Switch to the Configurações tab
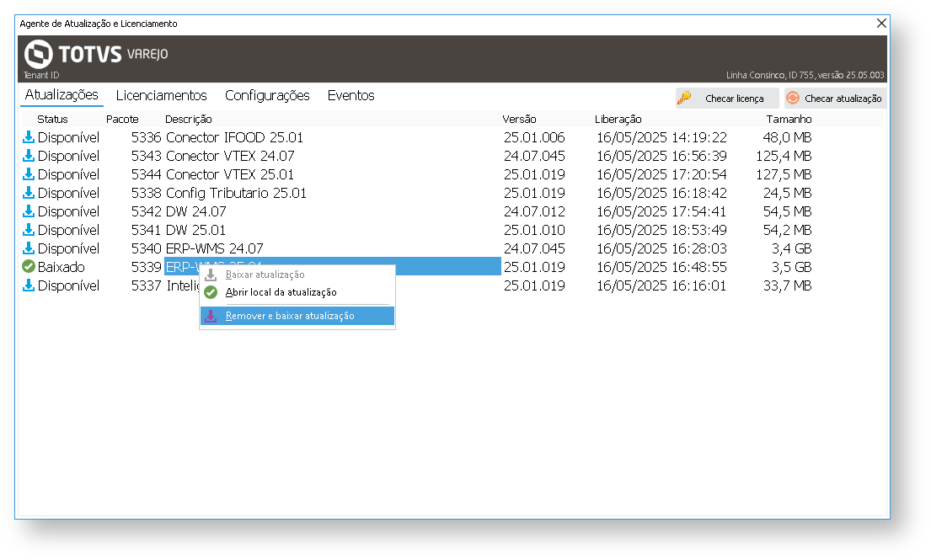The width and height of the screenshot is (931, 560). pos(267,95)
